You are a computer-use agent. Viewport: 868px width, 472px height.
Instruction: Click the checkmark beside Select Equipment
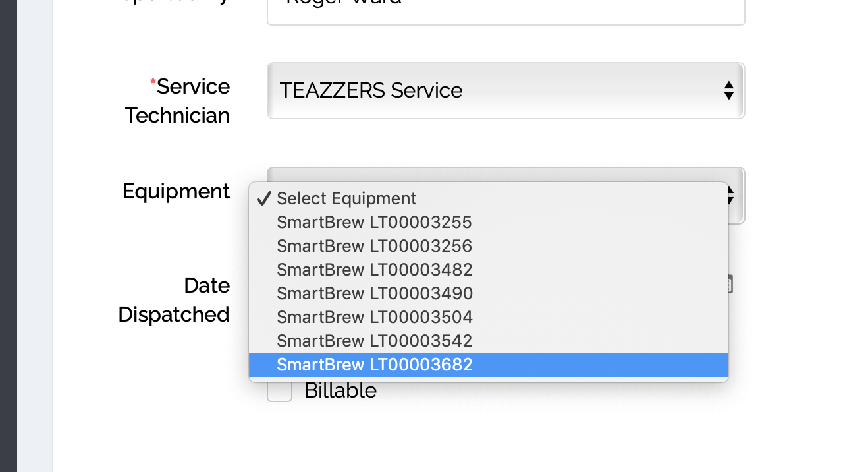[263, 198]
